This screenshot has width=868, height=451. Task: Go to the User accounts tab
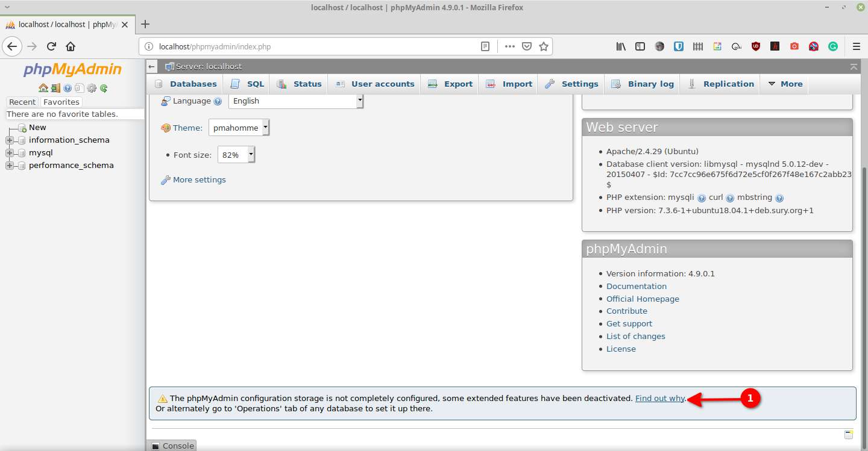[375, 84]
